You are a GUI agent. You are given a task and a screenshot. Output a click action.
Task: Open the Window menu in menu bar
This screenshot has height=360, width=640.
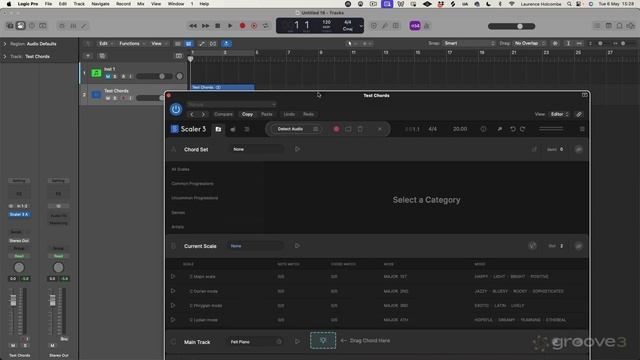point(176,4)
